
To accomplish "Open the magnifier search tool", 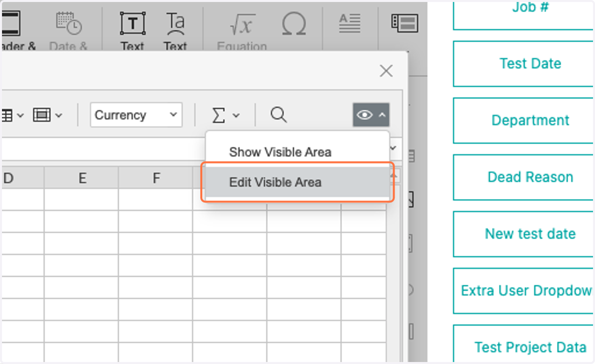I will point(279,115).
